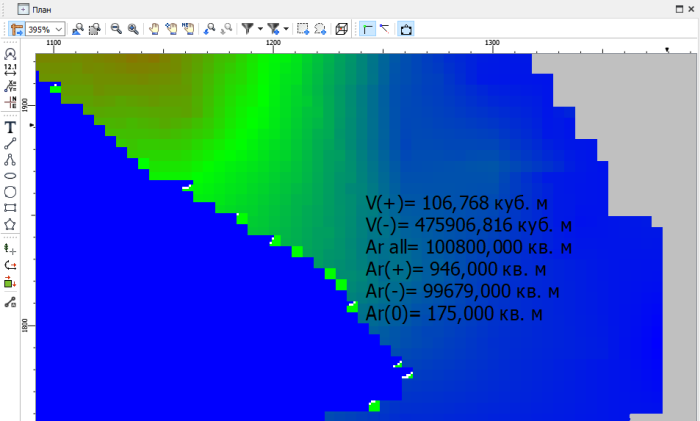Click the dimension measurement 12.1 tool
The height and width of the screenshot is (421, 700).
pyautogui.click(x=10, y=69)
